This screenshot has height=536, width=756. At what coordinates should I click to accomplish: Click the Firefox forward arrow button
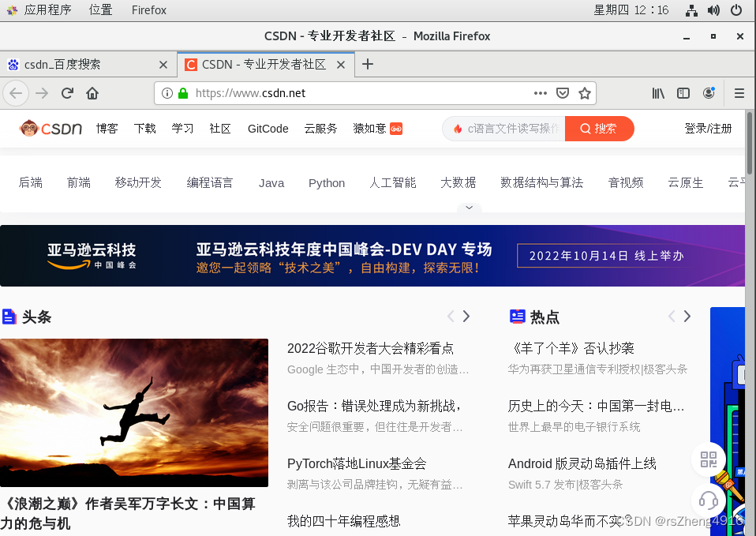tap(42, 93)
